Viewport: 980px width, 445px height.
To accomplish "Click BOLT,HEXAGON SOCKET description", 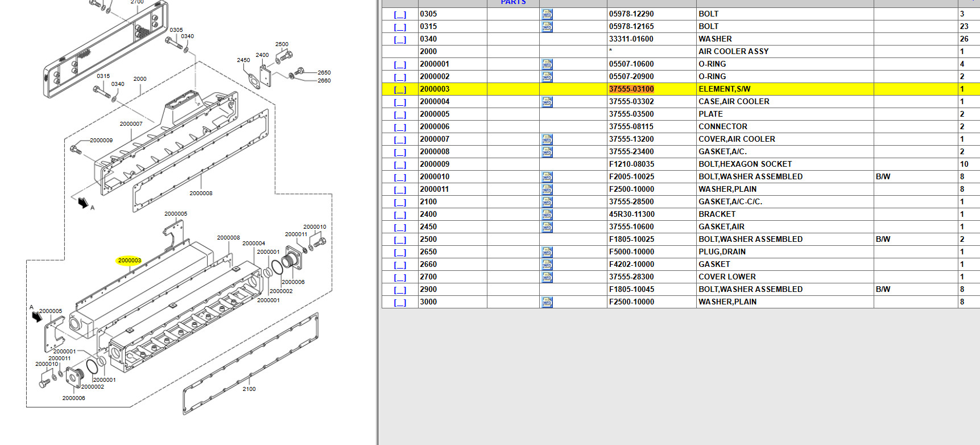I will pyautogui.click(x=745, y=164).
